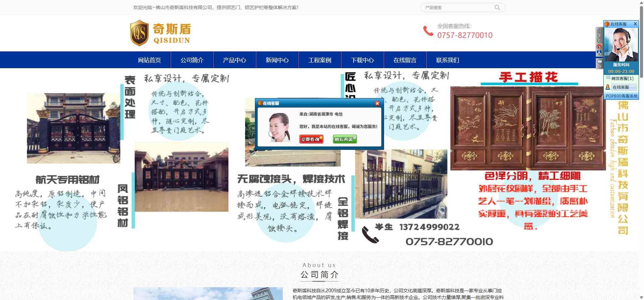Share to Renren icon in sidebar
Viewport: 644px width, 300px height.
599,52
